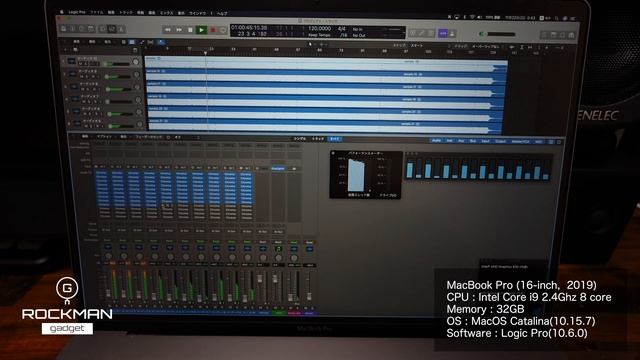Viewport: 640px width, 360px height.
Task: Open the Browsers panel icon at far right
Action: [572, 36]
